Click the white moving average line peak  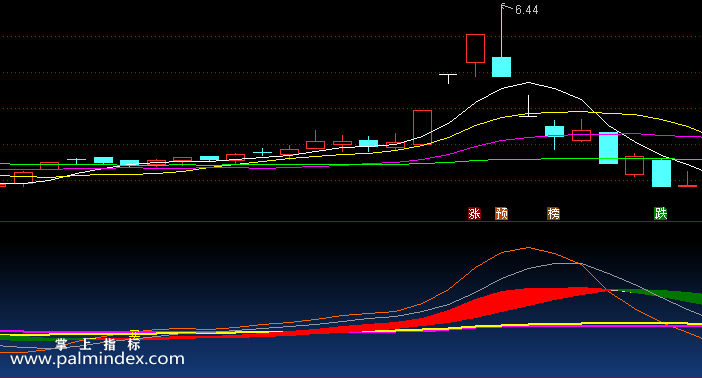coord(528,82)
